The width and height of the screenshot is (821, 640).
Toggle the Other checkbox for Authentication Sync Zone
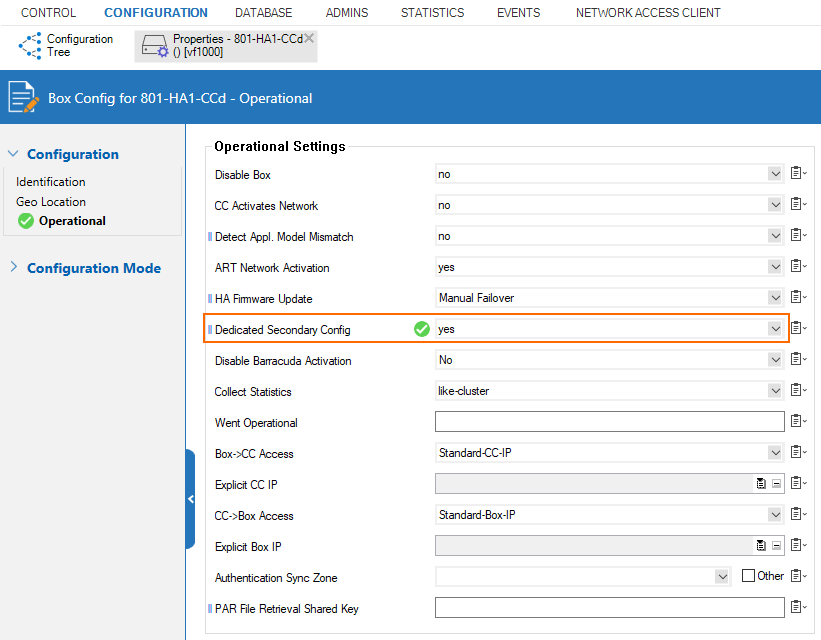click(748, 576)
